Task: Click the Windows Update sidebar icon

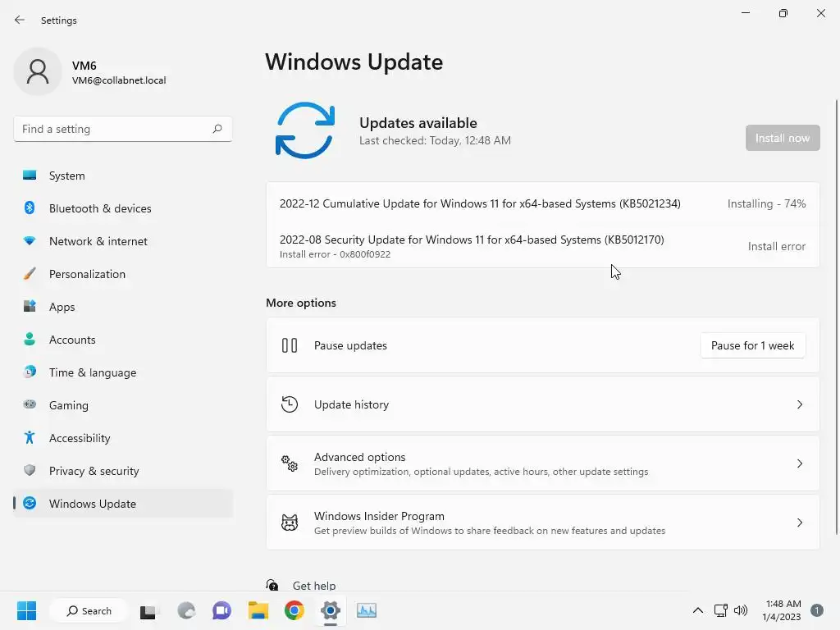Action: (x=30, y=503)
